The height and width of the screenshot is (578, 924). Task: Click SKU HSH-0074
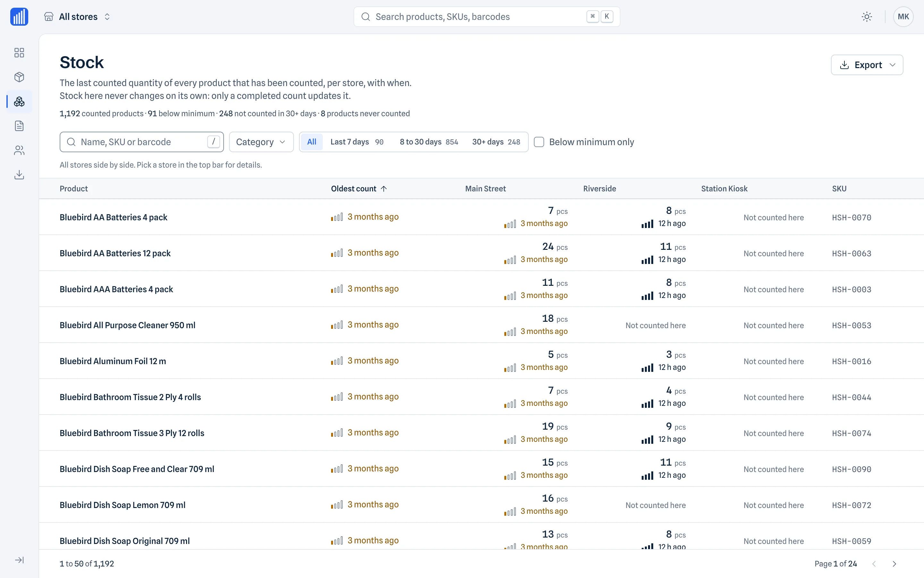[x=851, y=433]
